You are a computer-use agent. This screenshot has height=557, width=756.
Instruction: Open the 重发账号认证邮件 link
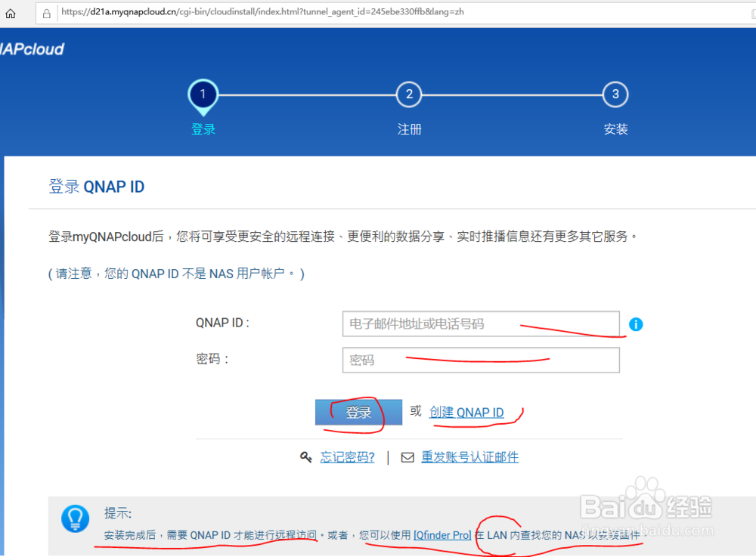(469, 456)
